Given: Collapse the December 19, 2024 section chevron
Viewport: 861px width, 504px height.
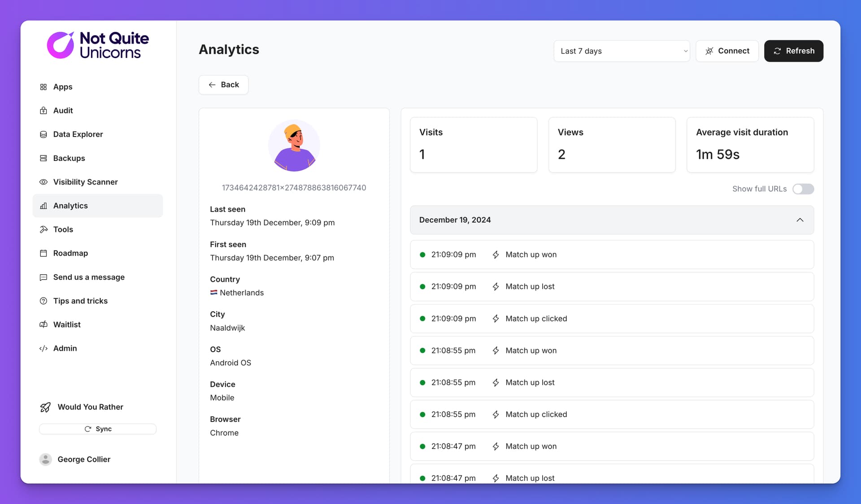Looking at the screenshot, I should pyautogui.click(x=800, y=220).
